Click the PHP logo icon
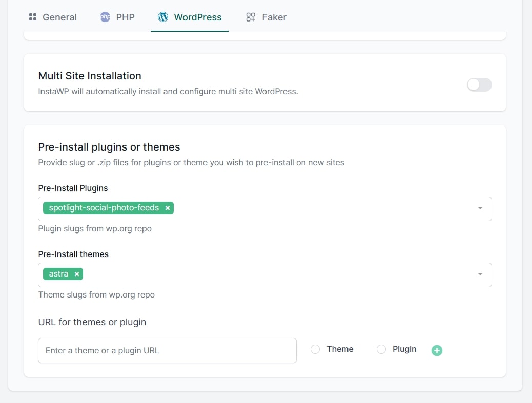The image size is (532, 403). click(x=105, y=17)
